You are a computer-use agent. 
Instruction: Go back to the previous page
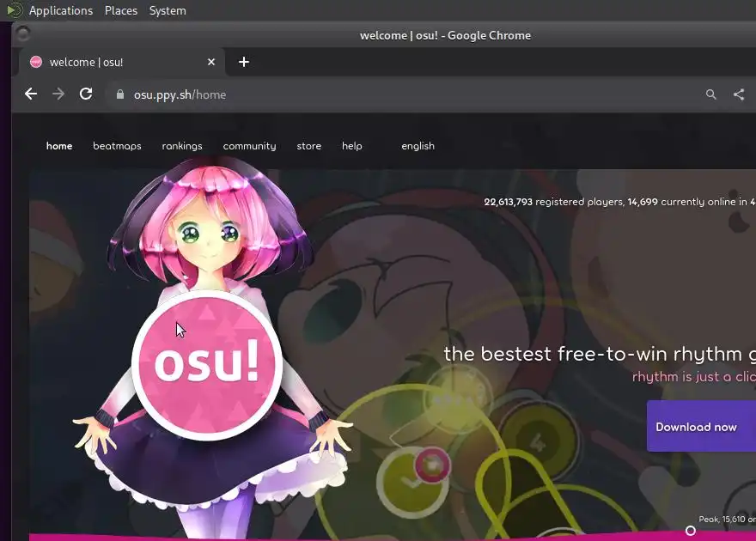(31, 94)
